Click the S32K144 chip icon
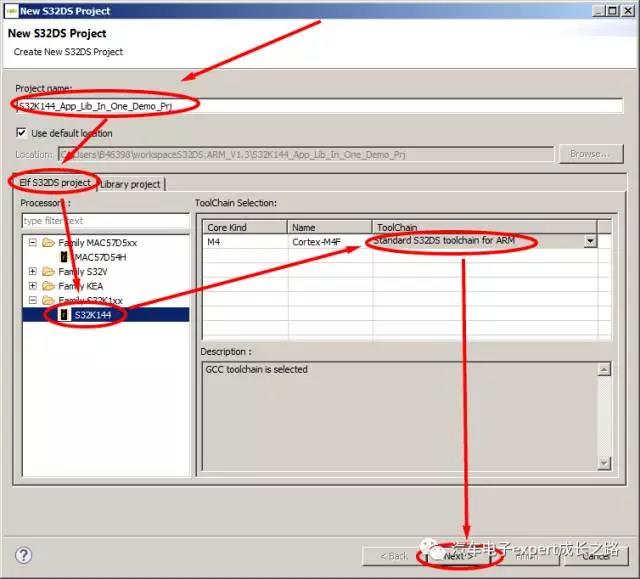640x579 pixels. click(x=63, y=314)
